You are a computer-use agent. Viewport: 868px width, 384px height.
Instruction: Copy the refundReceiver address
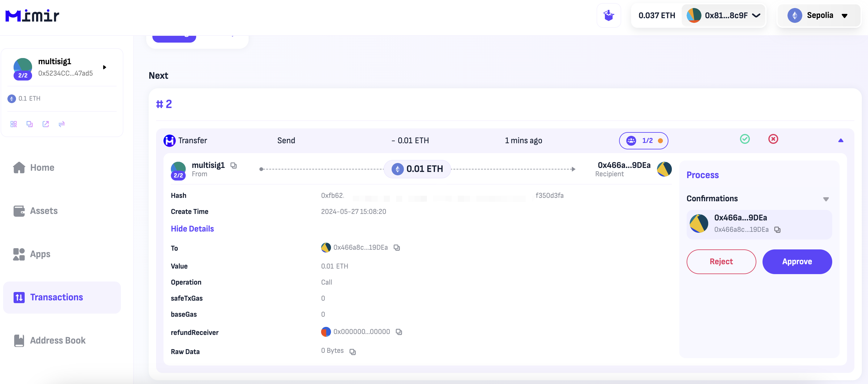tap(399, 332)
